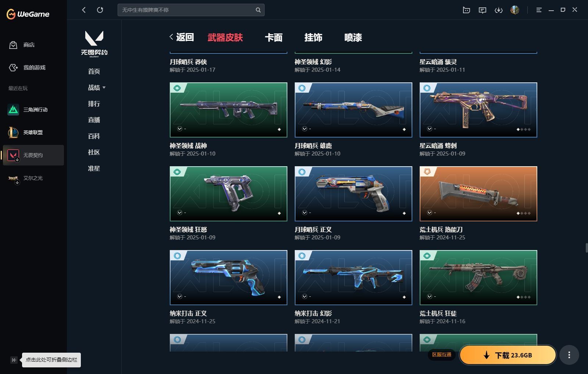Screen dimensions: 588x374
Task: Open 英雄联盟 from recent games
Action: coord(33,132)
